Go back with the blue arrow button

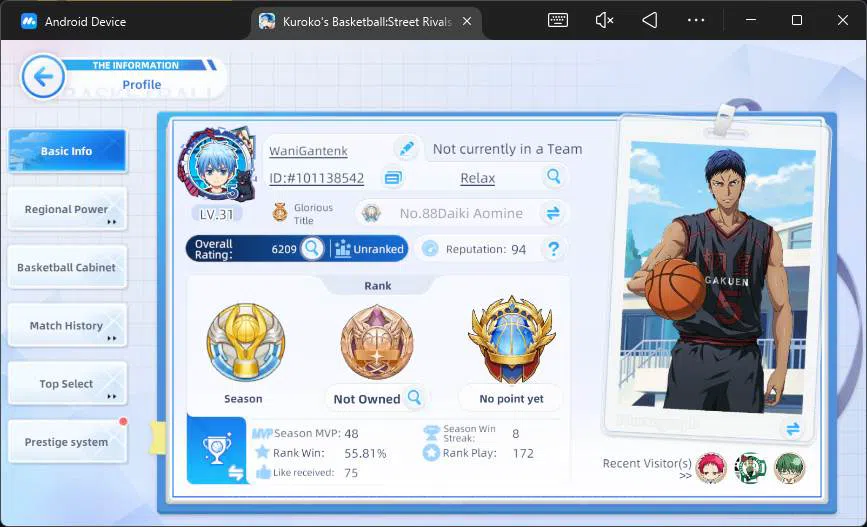pyautogui.click(x=43, y=77)
